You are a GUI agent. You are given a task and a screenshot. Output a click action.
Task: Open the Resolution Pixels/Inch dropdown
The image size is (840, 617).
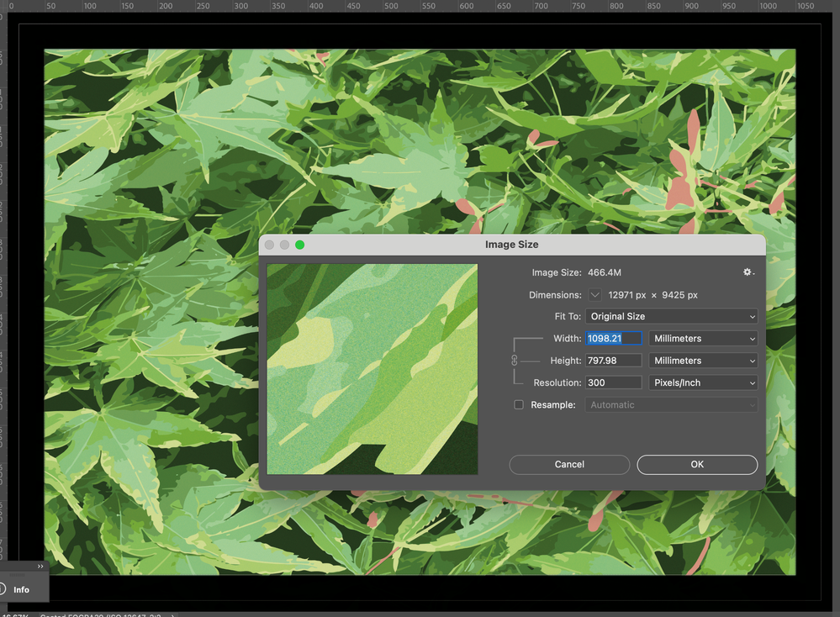click(704, 382)
